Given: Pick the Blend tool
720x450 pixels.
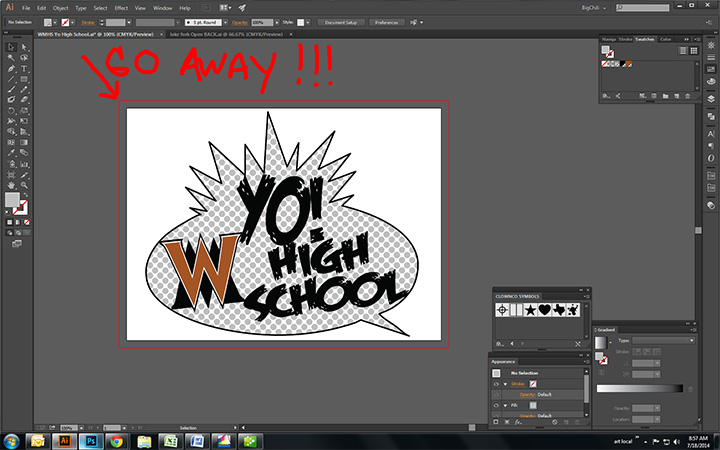Looking at the screenshot, I should click(x=24, y=153).
